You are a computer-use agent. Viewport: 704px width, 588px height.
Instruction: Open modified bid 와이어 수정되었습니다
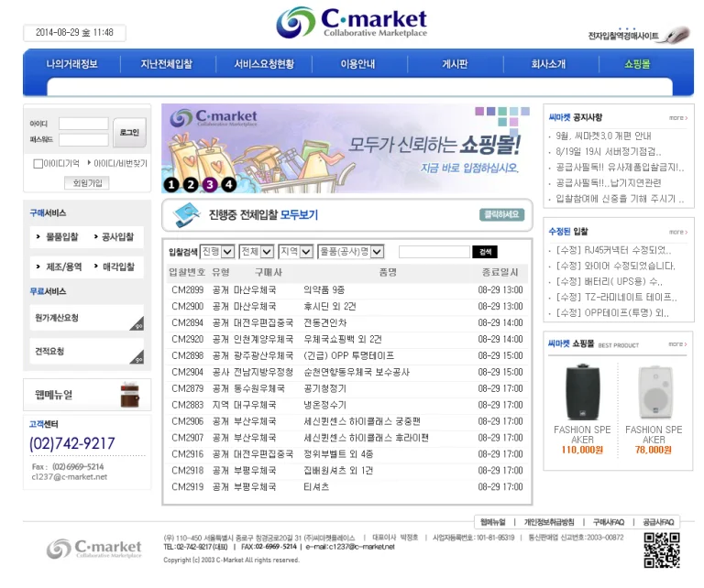616,266
